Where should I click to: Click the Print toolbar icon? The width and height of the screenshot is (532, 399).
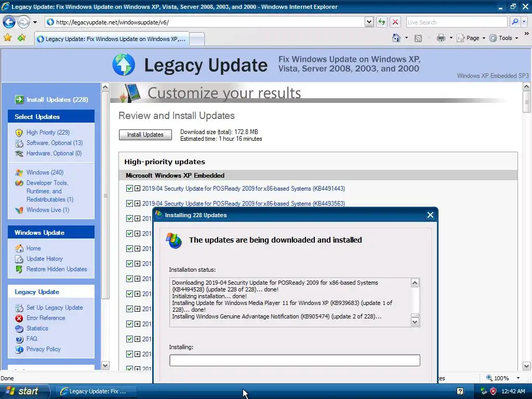pos(441,38)
